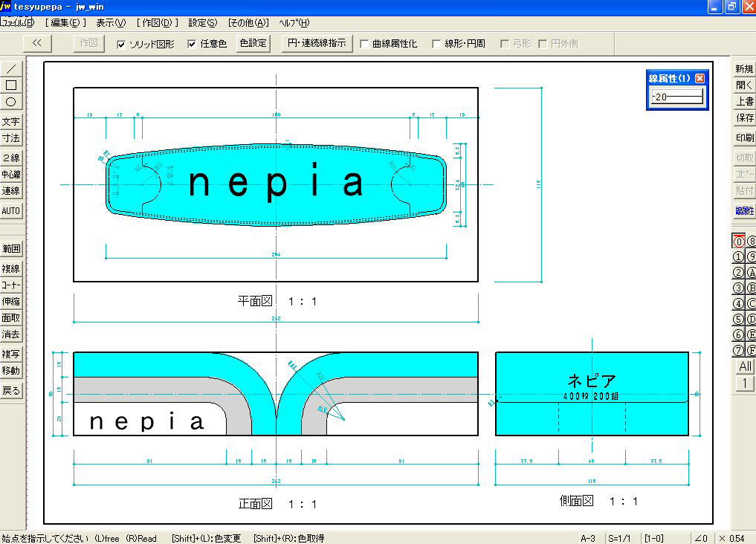
Task: Select the rectangle drawing tool
Action: pos(11,85)
